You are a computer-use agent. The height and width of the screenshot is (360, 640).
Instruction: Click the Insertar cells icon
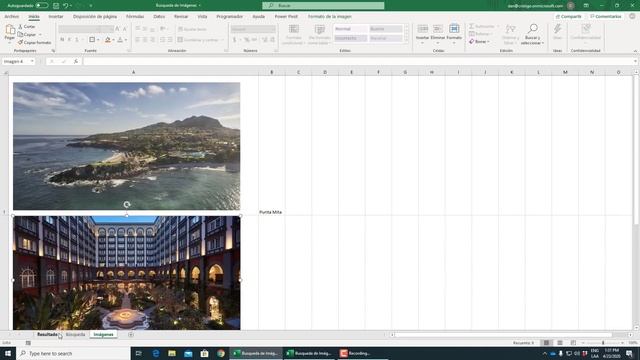pos(422,29)
